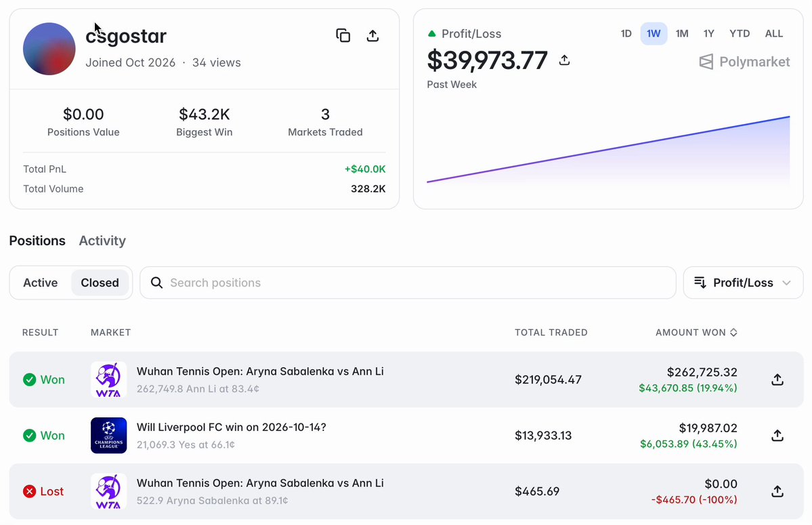The image size is (812, 525).
Task: Show the YTD profit range
Action: pyautogui.click(x=740, y=34)
